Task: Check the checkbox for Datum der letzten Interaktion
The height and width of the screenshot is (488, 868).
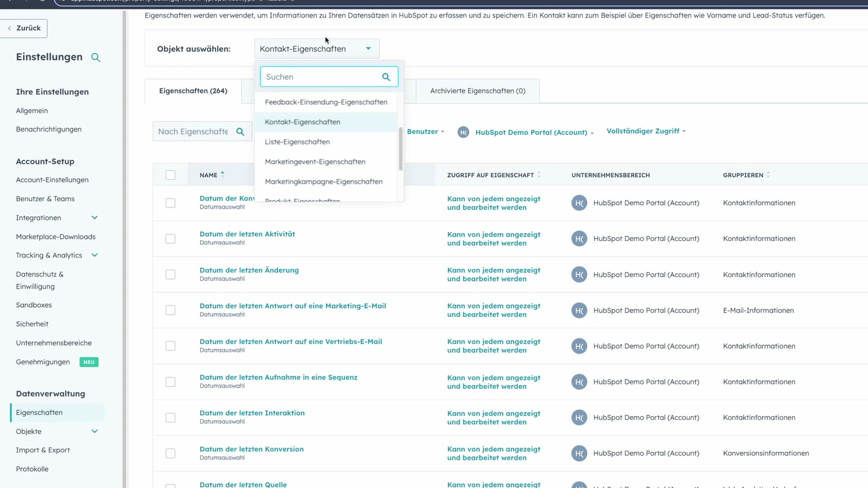Action: [x=171, y=418]
